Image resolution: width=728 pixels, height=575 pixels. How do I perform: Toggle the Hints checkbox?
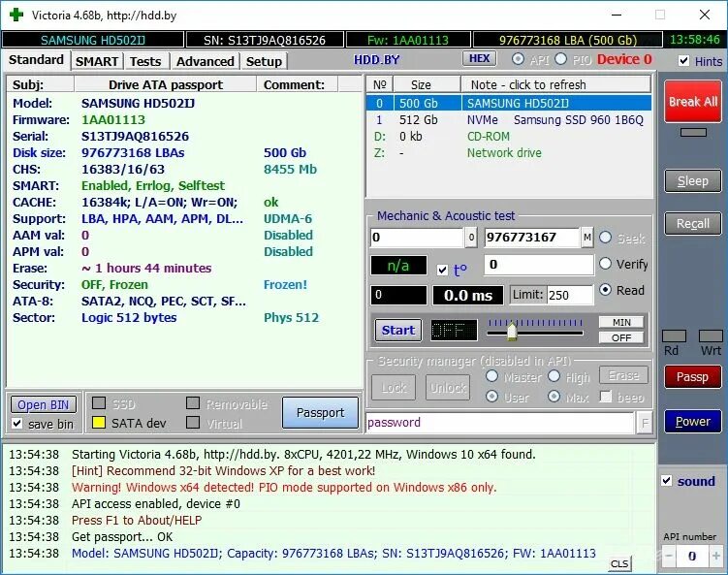tap(683, 61)
